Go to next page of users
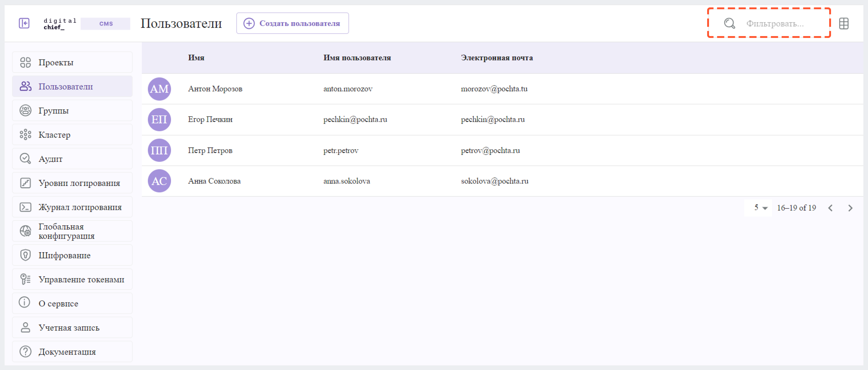 [x=850, y=208]
